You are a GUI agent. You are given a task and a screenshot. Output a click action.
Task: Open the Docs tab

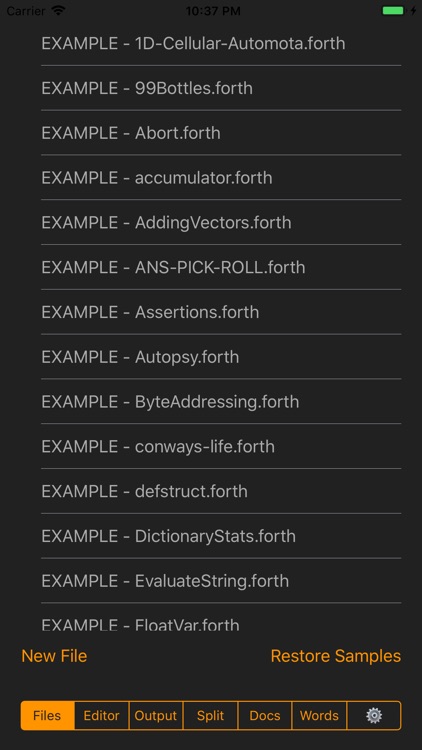pos(265,716)
